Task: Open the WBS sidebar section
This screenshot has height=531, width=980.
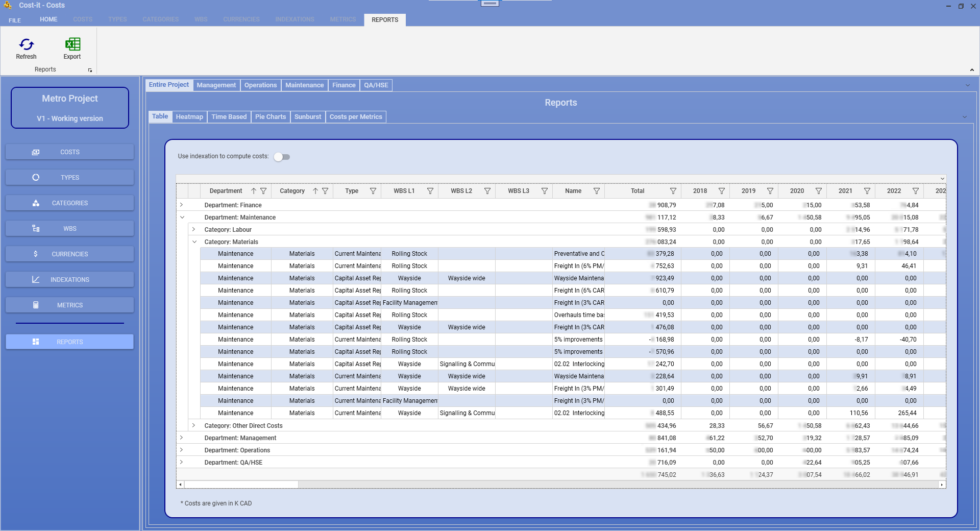Action: [x=70, y=229]
